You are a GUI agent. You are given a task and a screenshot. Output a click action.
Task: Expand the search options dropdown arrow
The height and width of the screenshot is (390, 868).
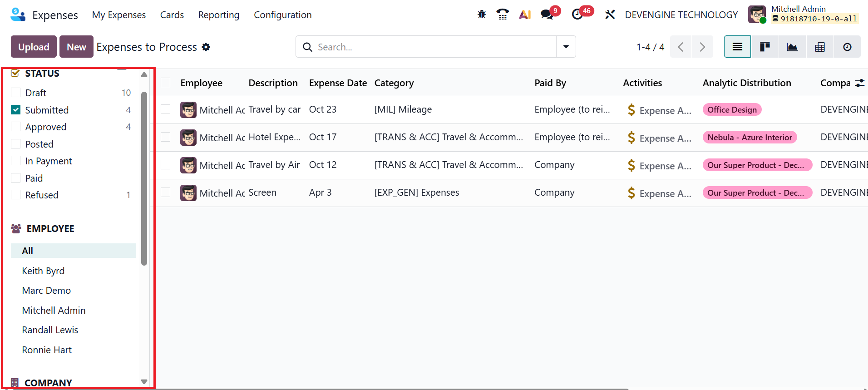(x=566, y=47)
